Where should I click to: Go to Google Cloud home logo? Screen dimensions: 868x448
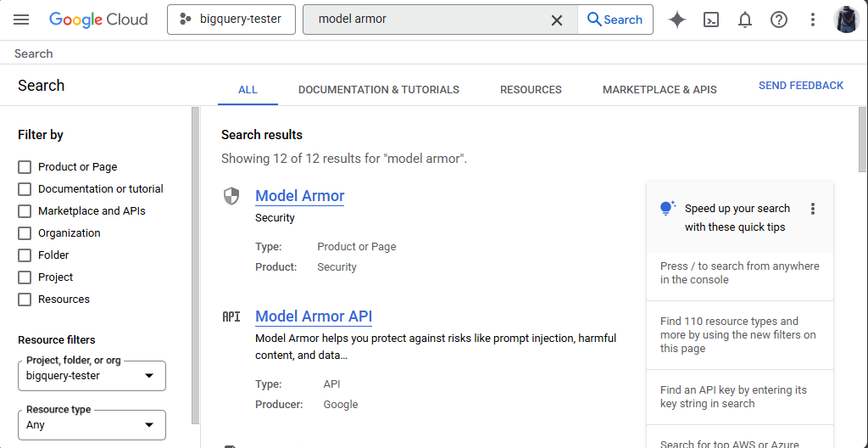click(98, 20)
